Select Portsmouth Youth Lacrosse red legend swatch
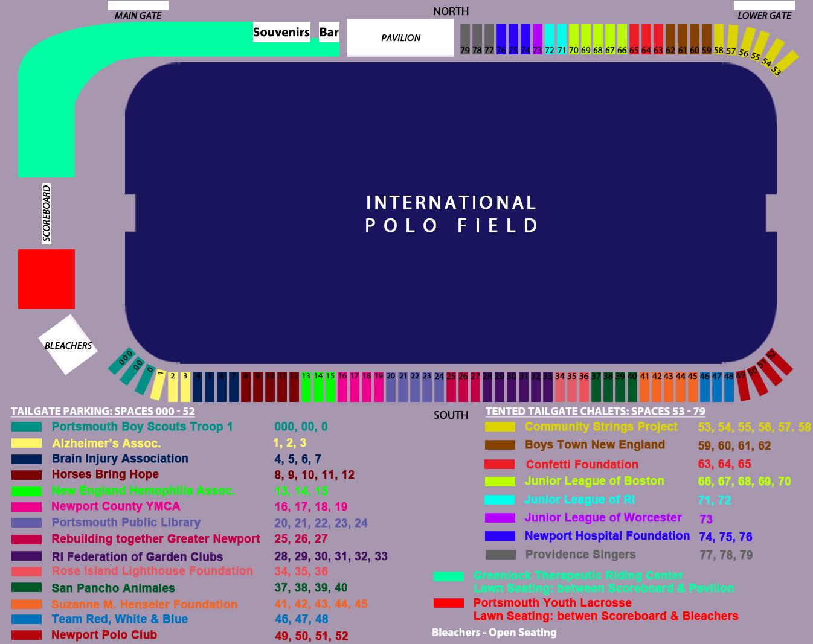The width and height of the screenshot is (813, 644). (449, 603)
